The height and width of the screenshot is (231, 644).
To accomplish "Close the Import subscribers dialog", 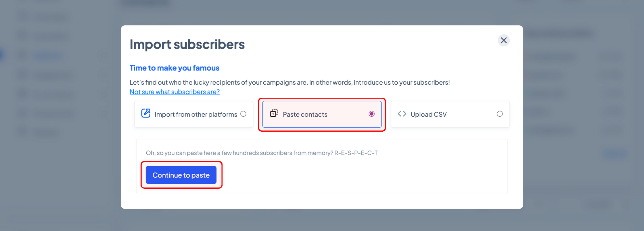I will [504, 40].
